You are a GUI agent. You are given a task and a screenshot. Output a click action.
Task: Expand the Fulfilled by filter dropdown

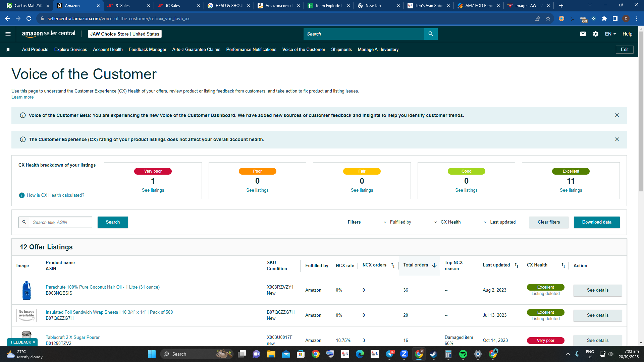coord(397,222)
